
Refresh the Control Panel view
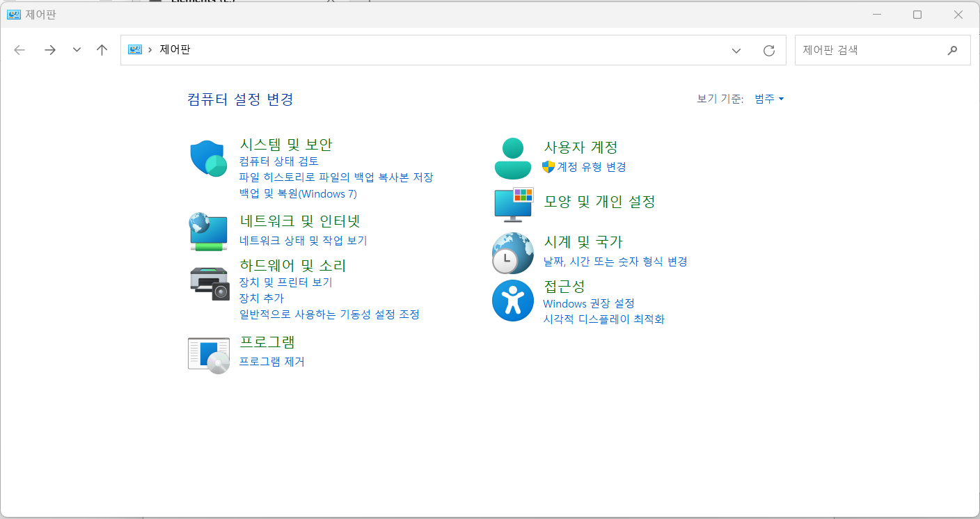(x=769, y=50)
